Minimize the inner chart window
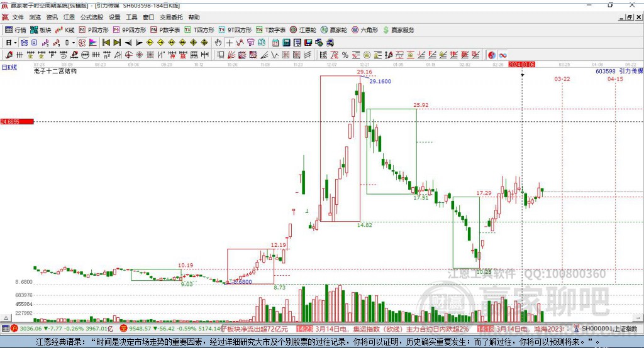The height and width of the screenshot is (348, 644). (622, 17)
